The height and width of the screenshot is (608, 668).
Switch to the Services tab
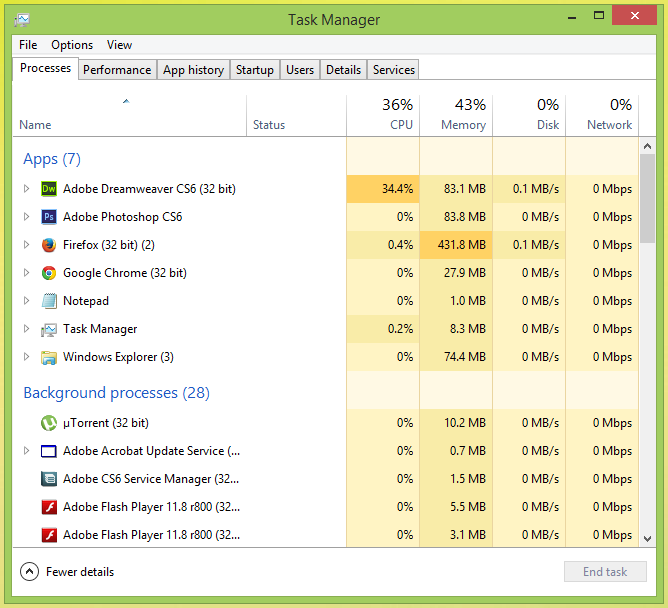pos(394,70)
